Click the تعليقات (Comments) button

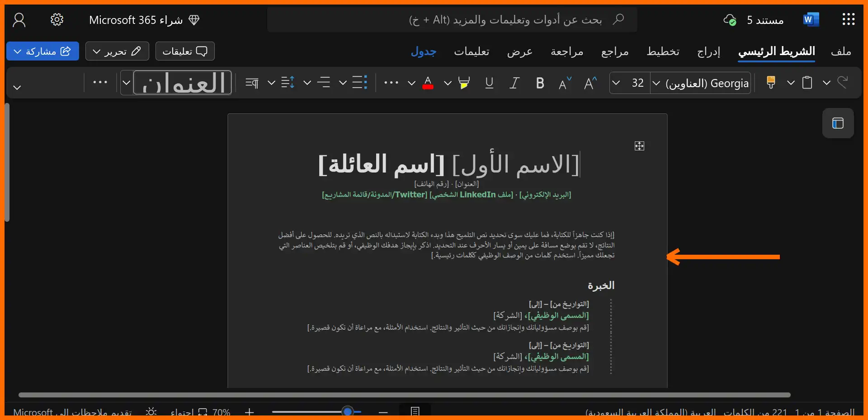pos(185,51)
